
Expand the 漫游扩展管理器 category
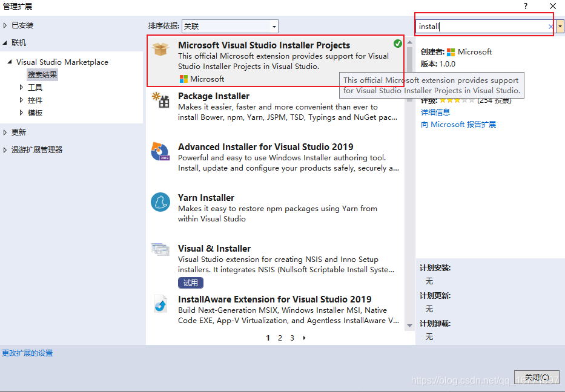pyautogui.click(x=5, y=150)
